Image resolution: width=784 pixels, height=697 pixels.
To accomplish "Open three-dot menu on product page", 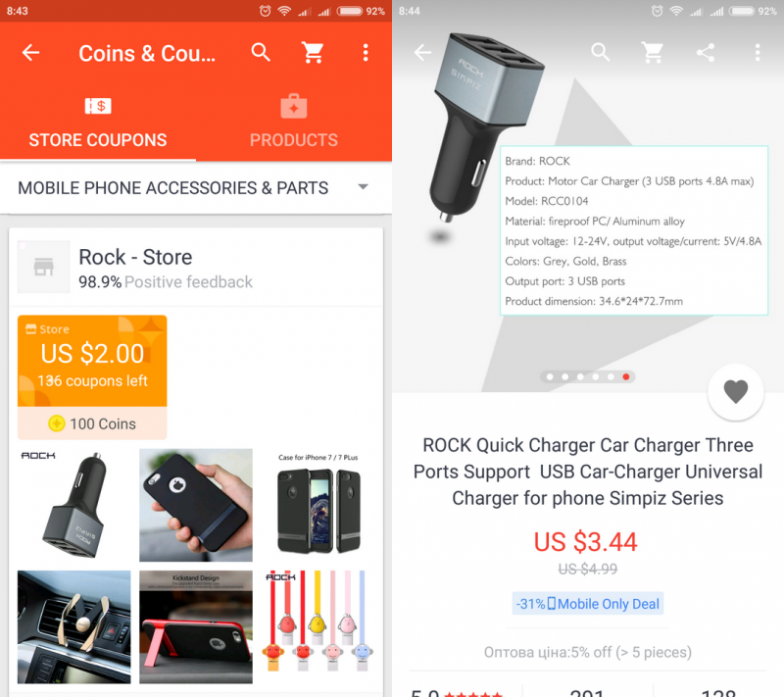I will click(x=758, y=52).
